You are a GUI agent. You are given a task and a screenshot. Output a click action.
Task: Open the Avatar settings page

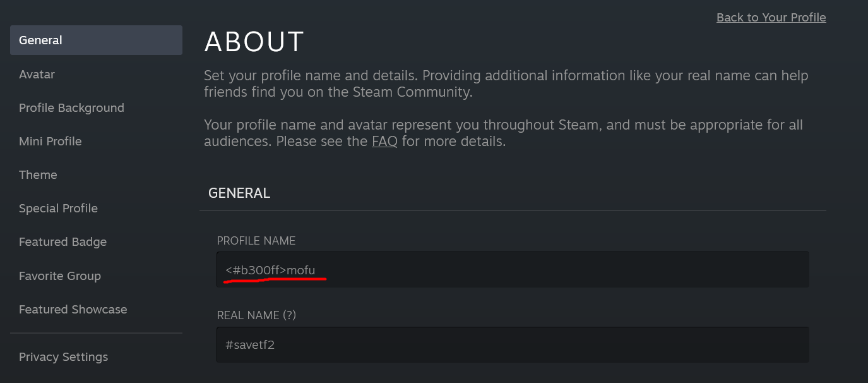pyautogui.click(x=37, y=75)
